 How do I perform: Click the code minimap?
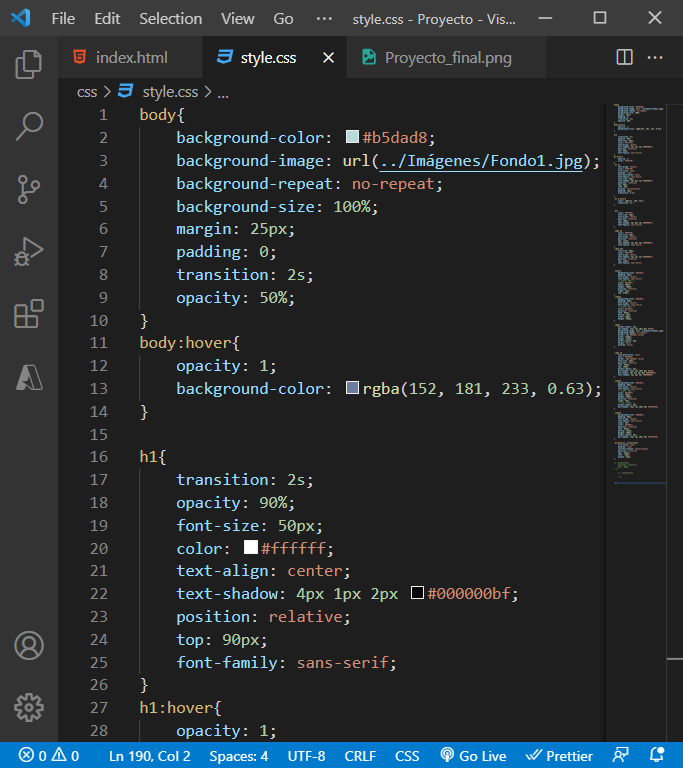pyautogui.click(x=639, y=294)
